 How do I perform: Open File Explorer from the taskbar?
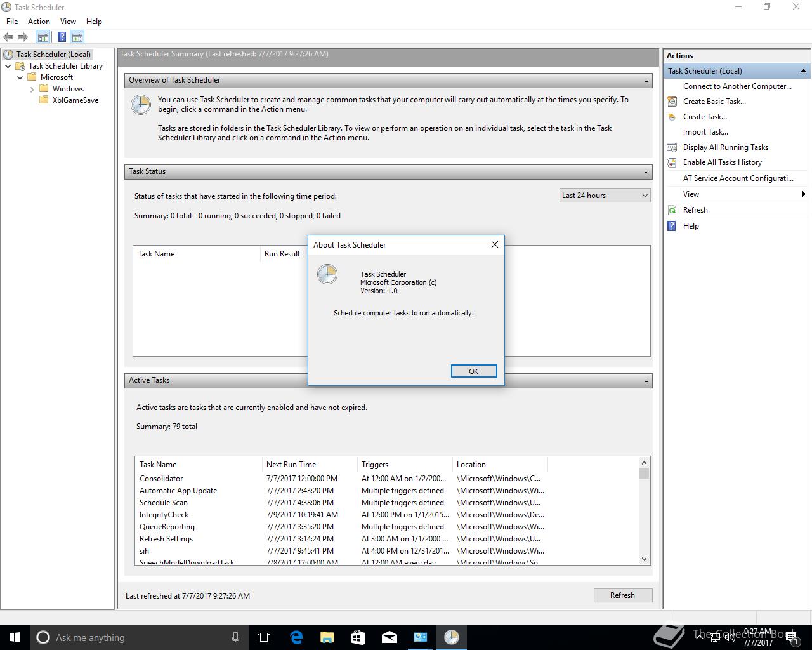pyautogui.click(x=327, y=637)
